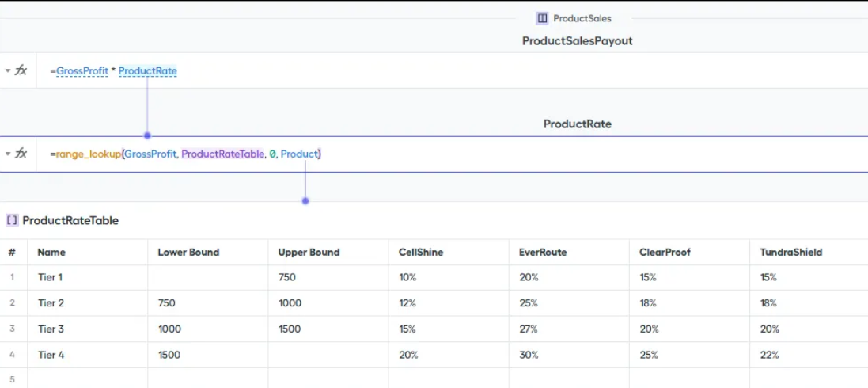The image size is (868, 388).
Task: Click Tier 2 Upper Bound cell 1000
Action: [328, 303]
